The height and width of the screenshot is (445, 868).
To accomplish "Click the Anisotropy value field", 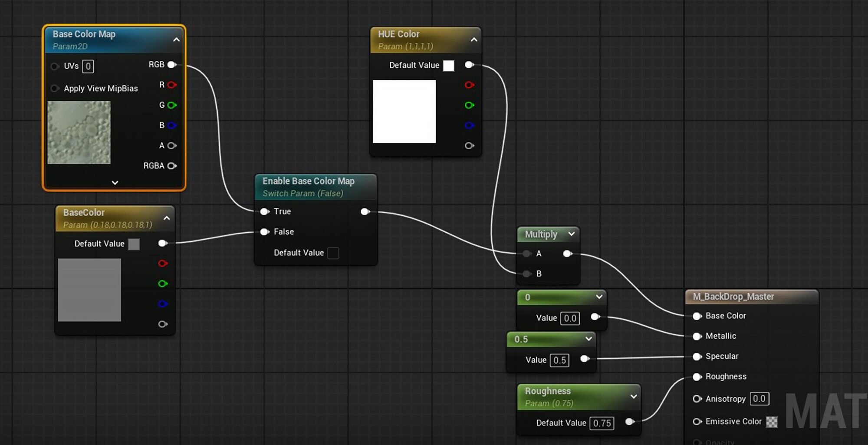I will [759, 399].
